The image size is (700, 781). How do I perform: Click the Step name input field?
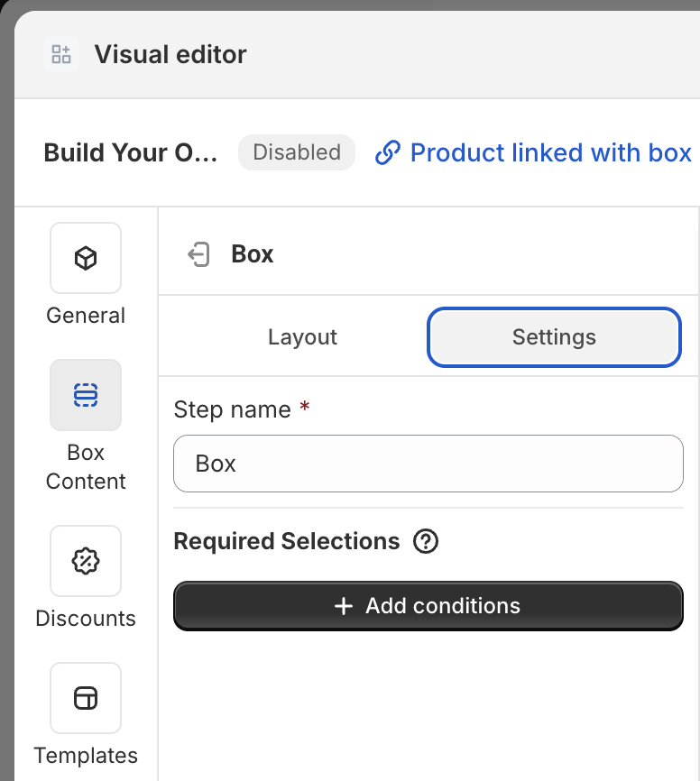click(x=428, y=464)
